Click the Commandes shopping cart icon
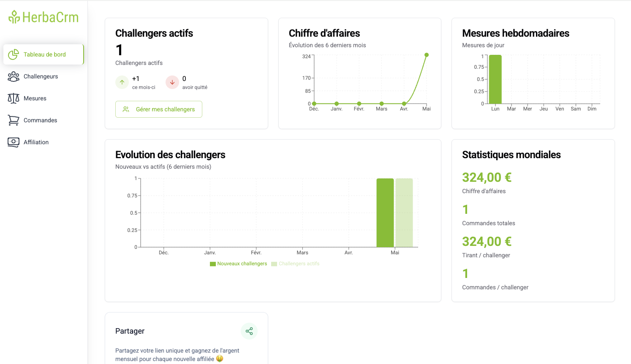This screenshot has height=364, width=631. coord(14,120)
